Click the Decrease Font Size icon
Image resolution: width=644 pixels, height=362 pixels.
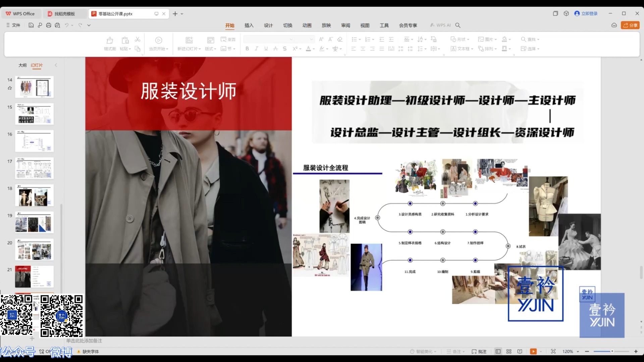tap(330, 39)
